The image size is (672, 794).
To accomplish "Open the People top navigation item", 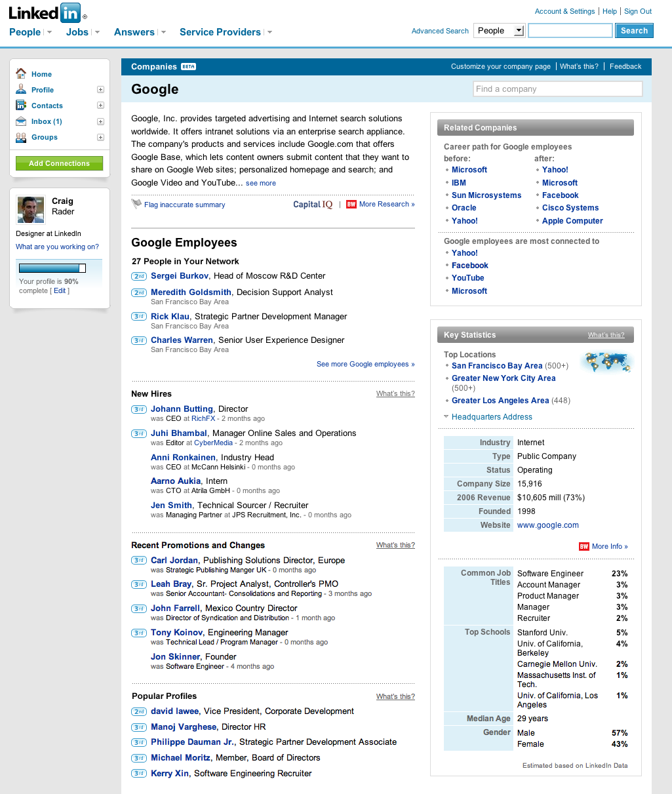I will pos(25,32).
